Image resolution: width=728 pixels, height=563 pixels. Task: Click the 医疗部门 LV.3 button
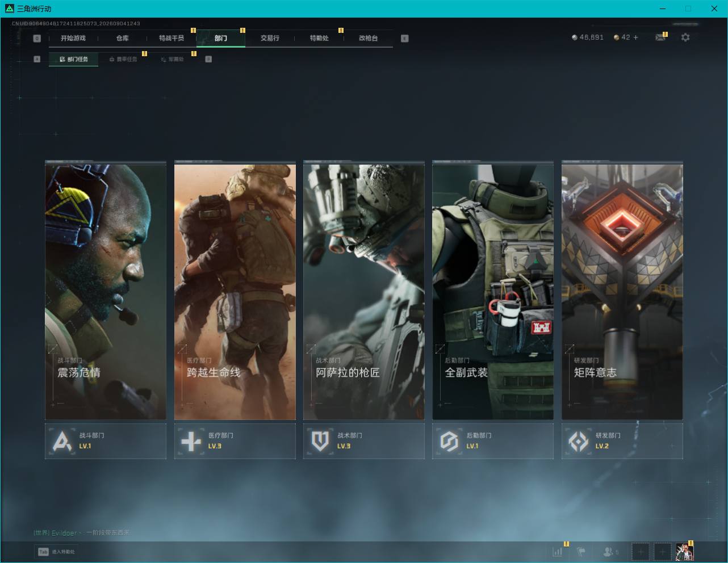coord(235,441)
